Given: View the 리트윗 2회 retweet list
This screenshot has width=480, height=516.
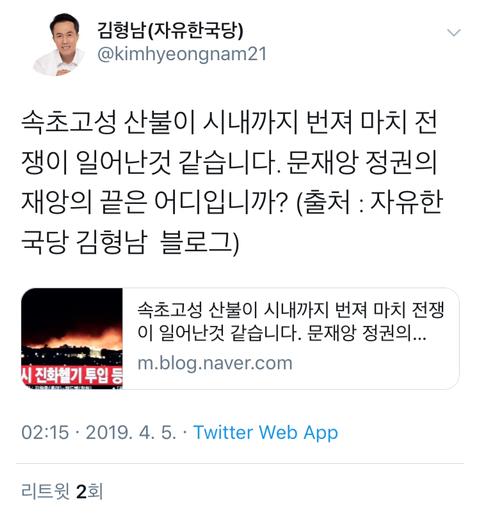Looking at the screenshot, I should click(x=62, y=491).
